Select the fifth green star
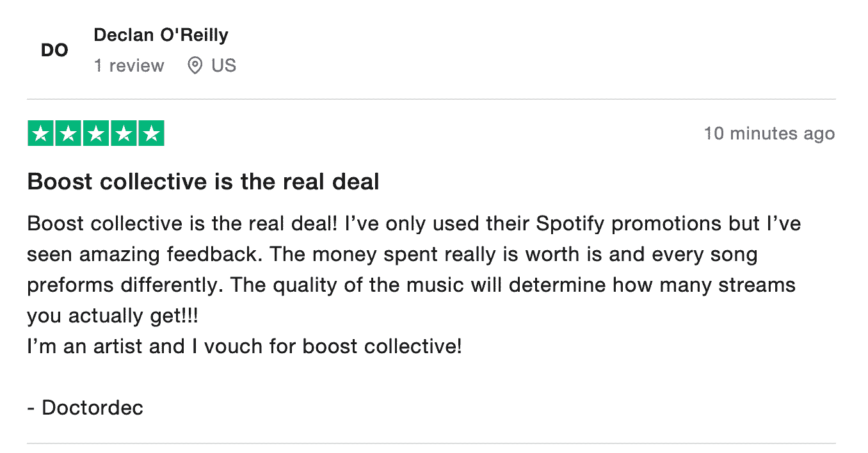 151,133
